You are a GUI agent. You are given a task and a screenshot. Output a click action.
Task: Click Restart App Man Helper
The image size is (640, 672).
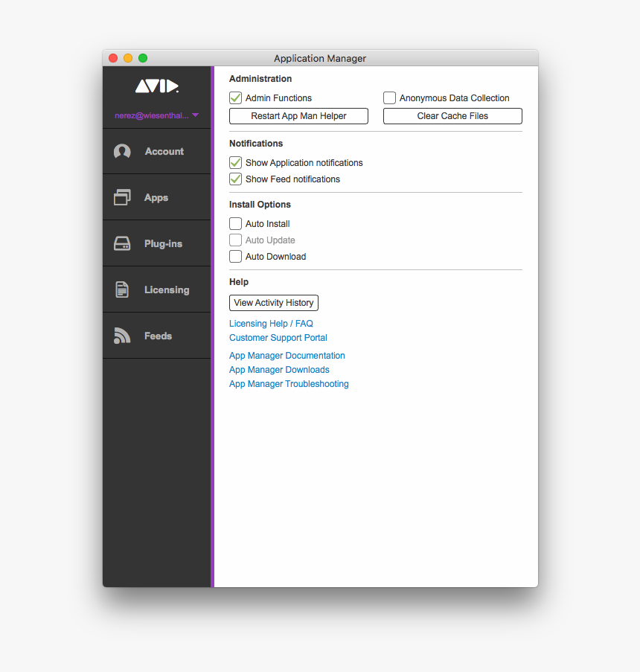pyautogui.click(x=298, y=116)
